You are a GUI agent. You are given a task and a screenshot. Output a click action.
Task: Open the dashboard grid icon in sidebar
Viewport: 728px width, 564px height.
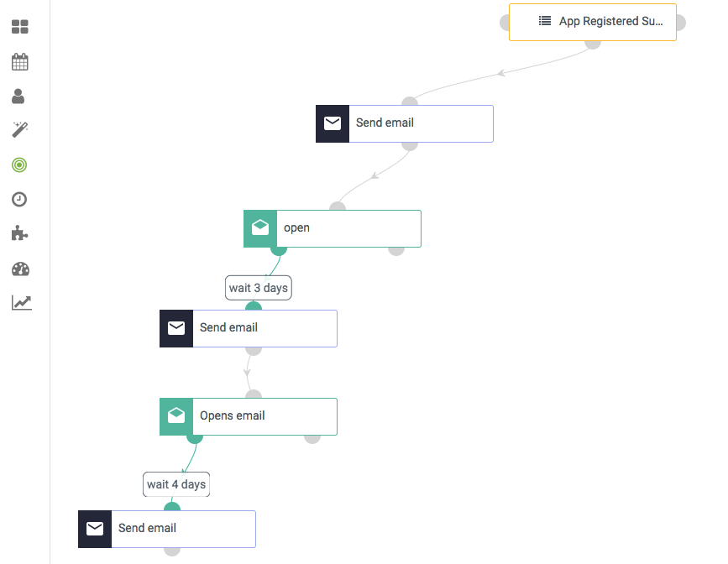[x=20, y=27]
